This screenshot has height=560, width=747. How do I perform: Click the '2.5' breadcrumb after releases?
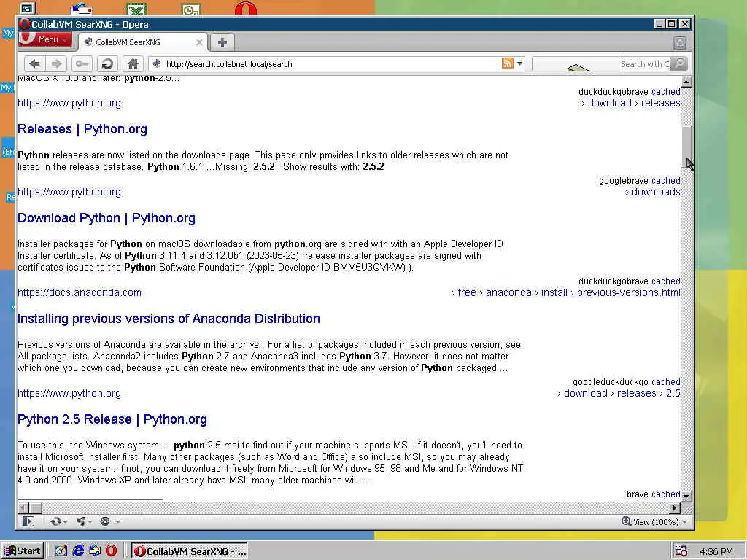(673, 393)
